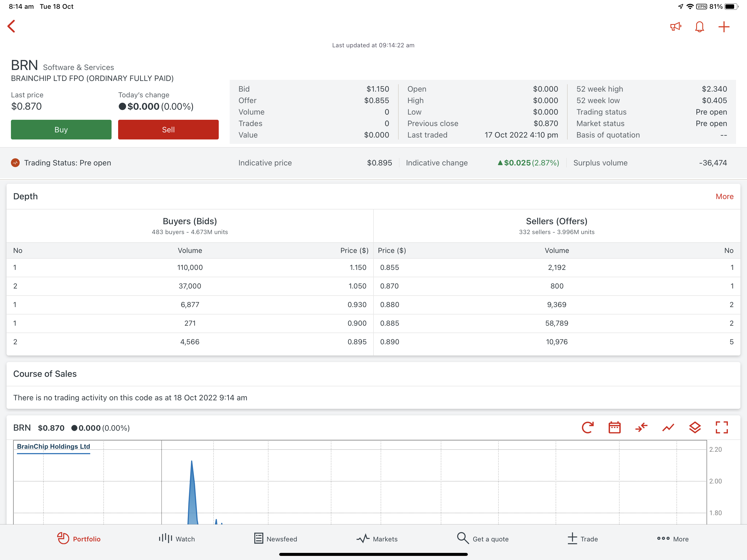Change chart line type icon

click(x=668, y=428)
